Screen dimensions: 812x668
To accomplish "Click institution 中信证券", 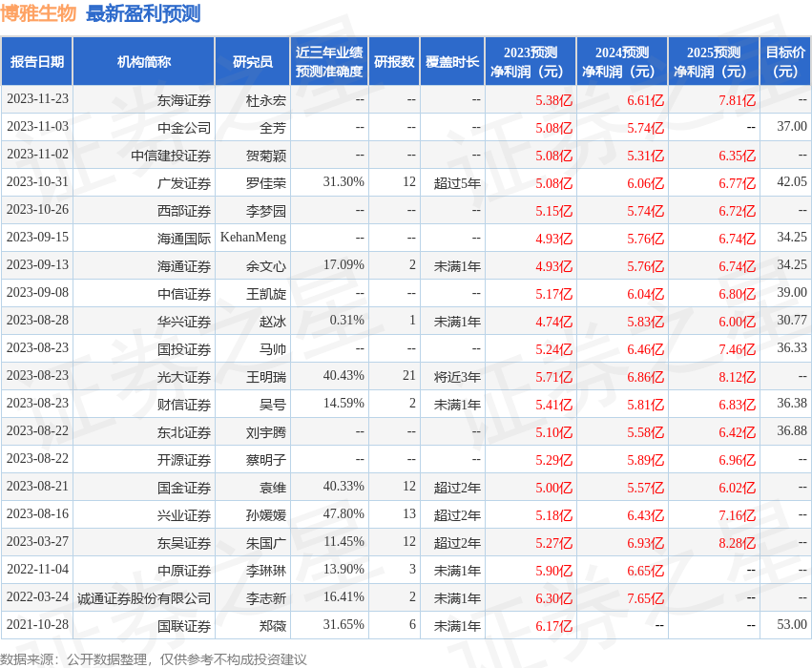I will [x=184, y=294].
